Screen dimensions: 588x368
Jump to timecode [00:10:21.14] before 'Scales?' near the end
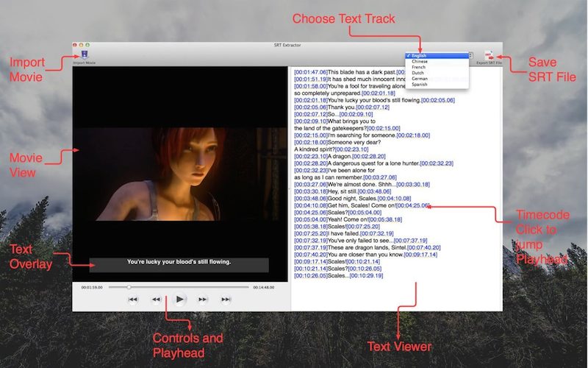[311, 269]
